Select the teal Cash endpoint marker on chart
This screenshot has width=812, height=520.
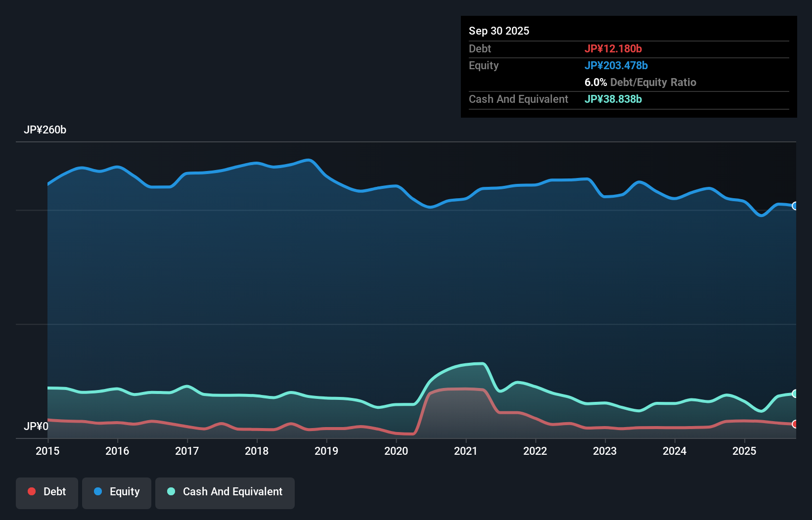[x=795, y=393]
